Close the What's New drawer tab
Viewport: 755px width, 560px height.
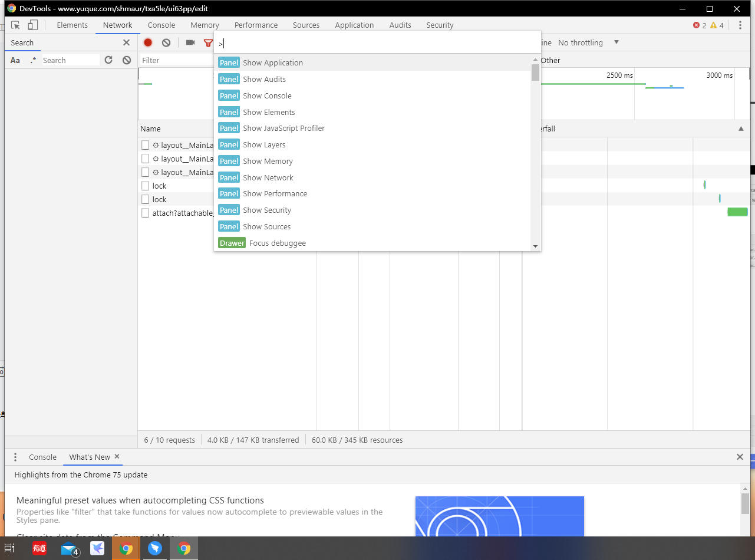point(117,456)
